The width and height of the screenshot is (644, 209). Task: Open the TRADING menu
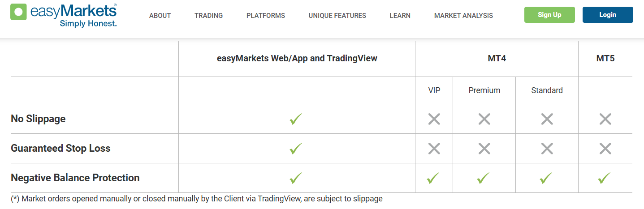[x=208, y=16]
